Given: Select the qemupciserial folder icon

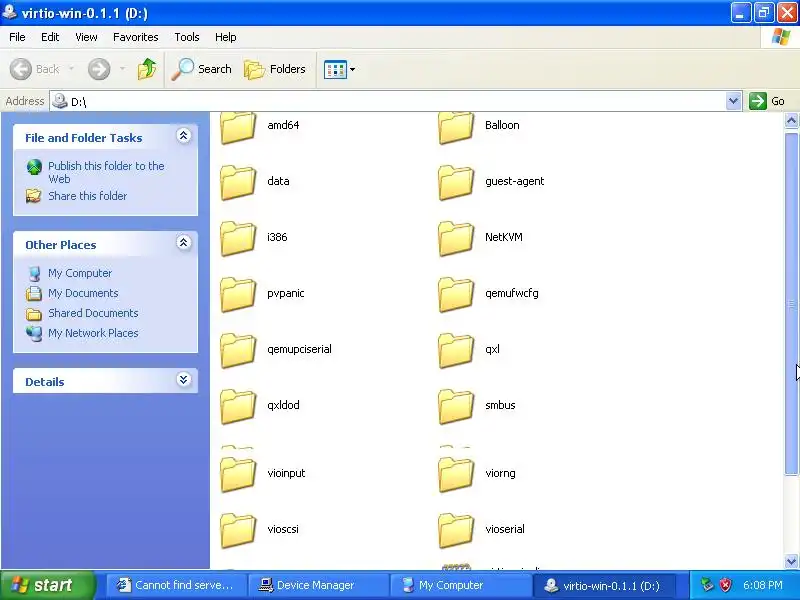Looking at the screenshot, I should tap(238, 351).
